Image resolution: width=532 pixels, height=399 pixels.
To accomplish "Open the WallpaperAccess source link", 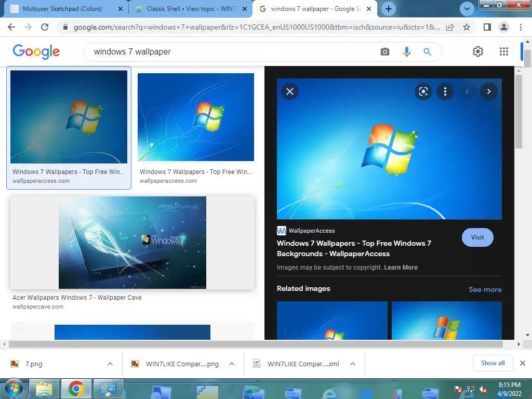I will (306, 231).
